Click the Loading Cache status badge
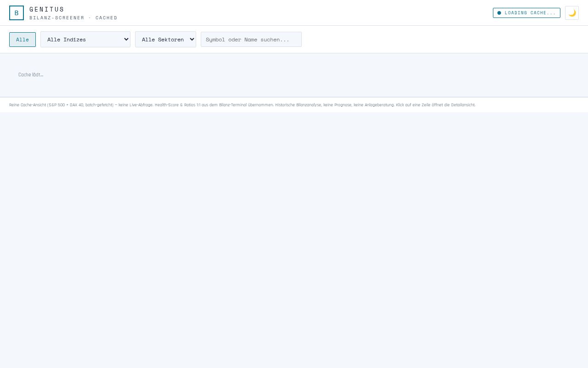This screenshot has height=368, width=588. (526, 13)
